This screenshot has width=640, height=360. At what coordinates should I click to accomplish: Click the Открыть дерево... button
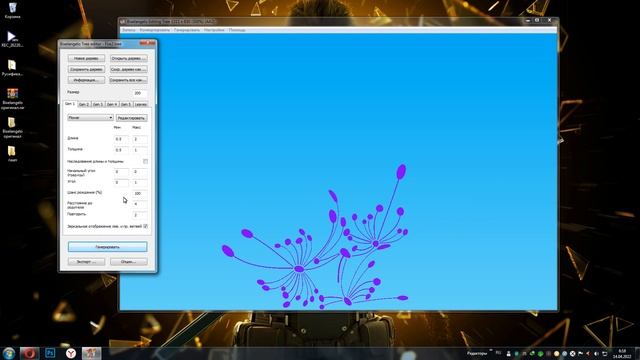[129, 58]
